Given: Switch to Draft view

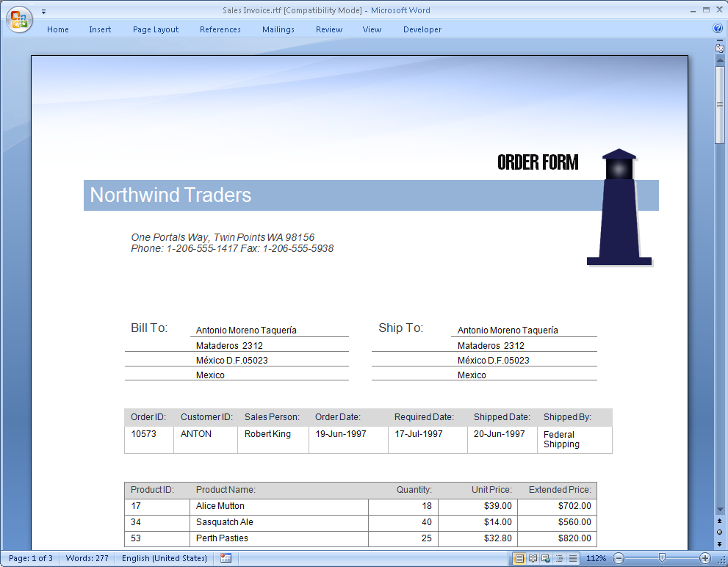Looking at the screenshot, I should click(572, 558).
